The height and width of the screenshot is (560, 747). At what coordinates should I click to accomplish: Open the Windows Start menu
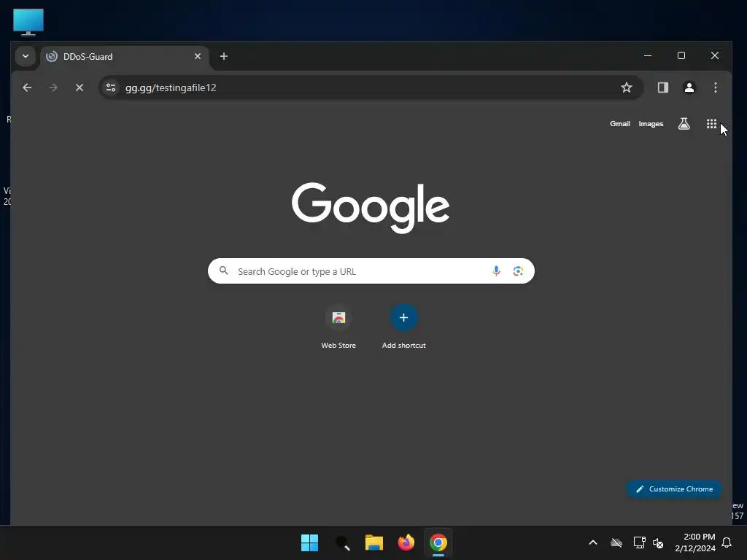pyautogui.click(x=309, y=542)
